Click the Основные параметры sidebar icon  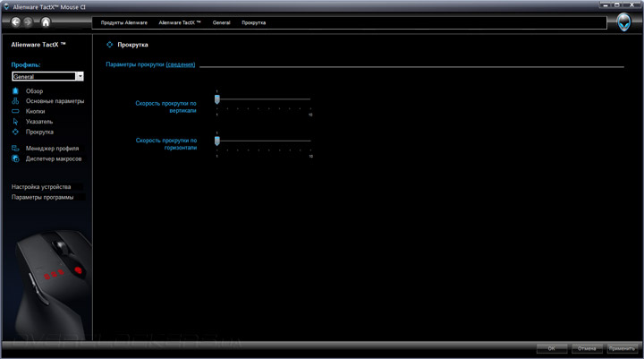pos(15,101)
